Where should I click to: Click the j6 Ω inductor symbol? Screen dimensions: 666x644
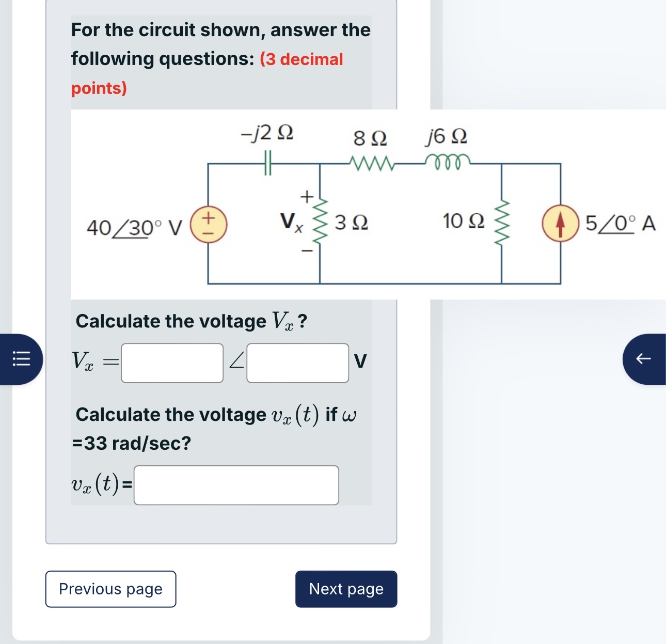tap(448, 162)
